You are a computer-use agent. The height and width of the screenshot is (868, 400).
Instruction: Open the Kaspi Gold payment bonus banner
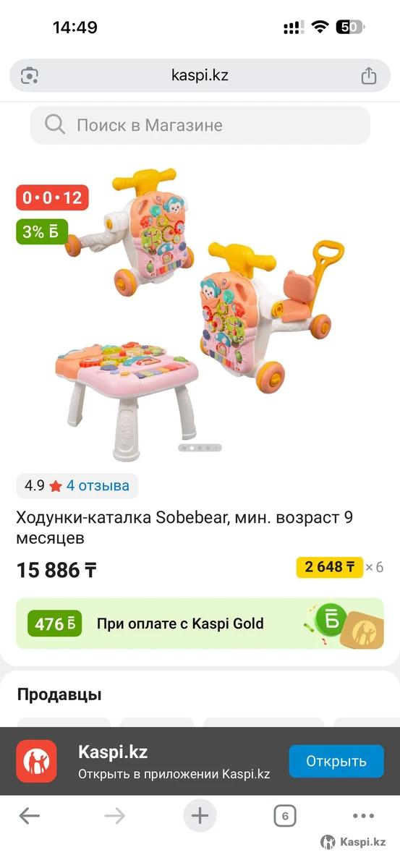pyautogui.click(x=200, y=624)
